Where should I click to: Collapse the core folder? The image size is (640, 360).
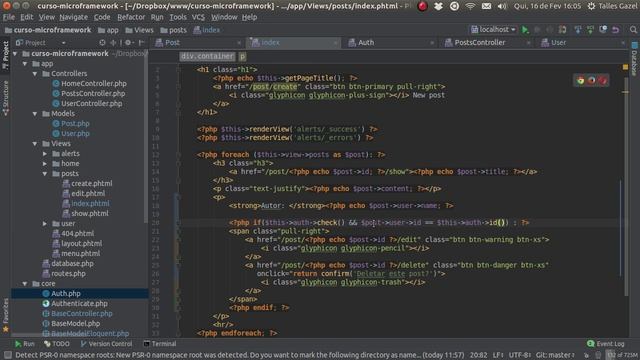25,284
